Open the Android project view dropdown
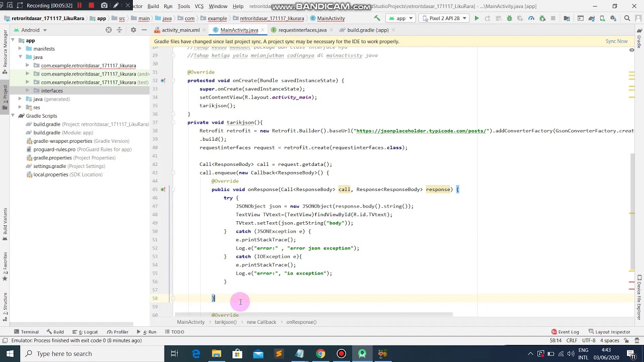This screenshot has width=644, height=362. 30,30
